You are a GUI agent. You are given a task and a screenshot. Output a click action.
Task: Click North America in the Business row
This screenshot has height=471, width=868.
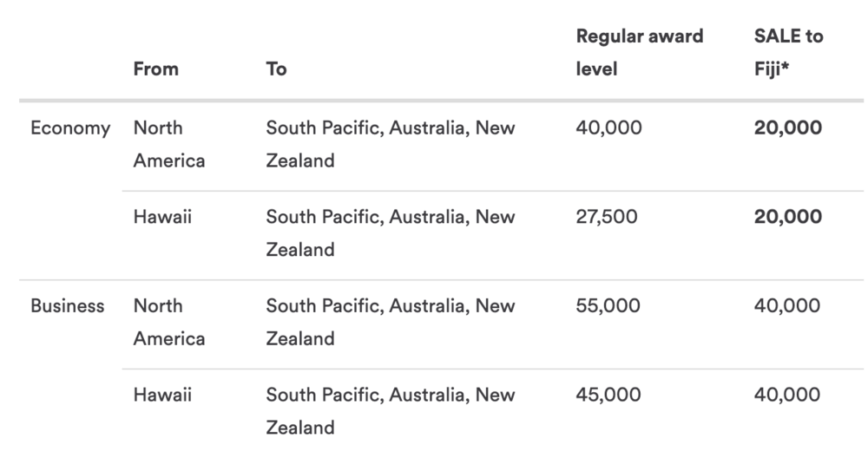click(168, 322)
